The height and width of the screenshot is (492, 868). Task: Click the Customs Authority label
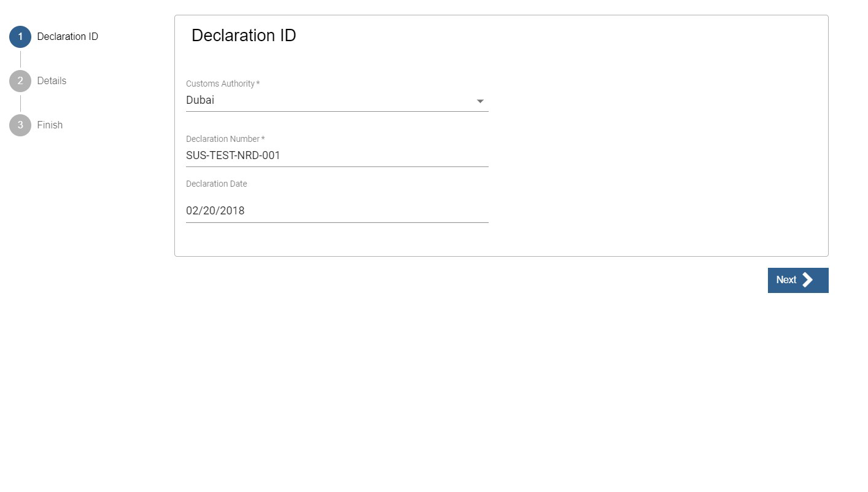(223, 84)
